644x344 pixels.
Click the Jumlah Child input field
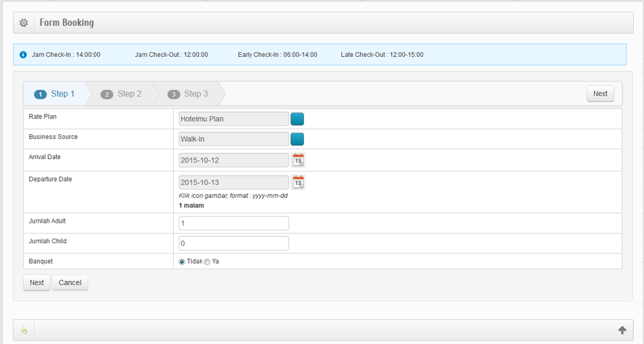[x=233, y=243]
